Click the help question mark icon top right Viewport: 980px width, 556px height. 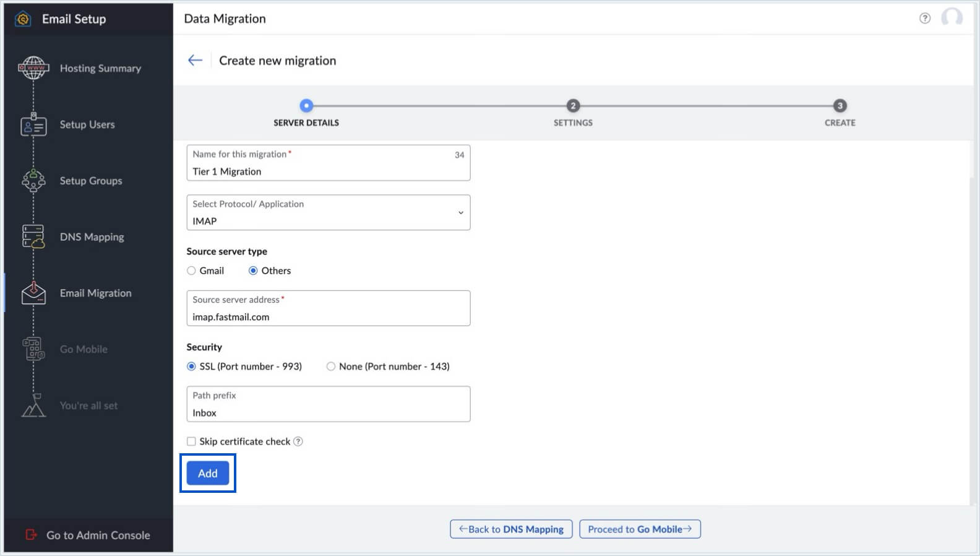[x=924, y=19]
